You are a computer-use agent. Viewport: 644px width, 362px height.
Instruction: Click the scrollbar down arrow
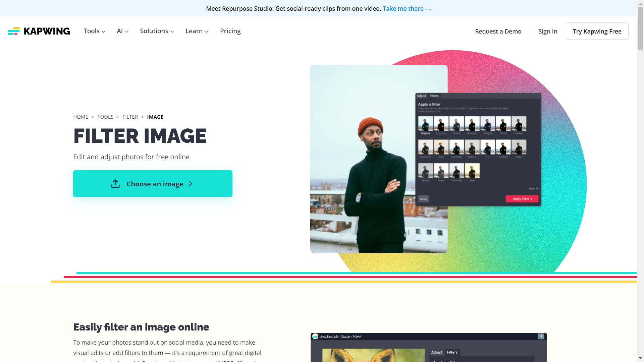coord(641,358)
